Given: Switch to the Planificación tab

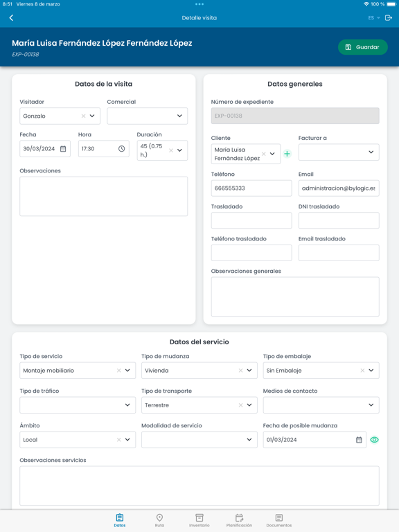Looking at the screenshot, I should pos(239,520).
